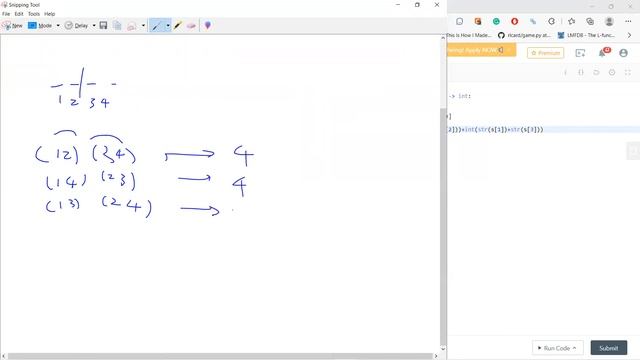Image resolution: width=640 pixels, height=360 pixels.
Task: Click the Mode button in Snipping Tool
Action: pyautogui.click(x=40, y=25)
